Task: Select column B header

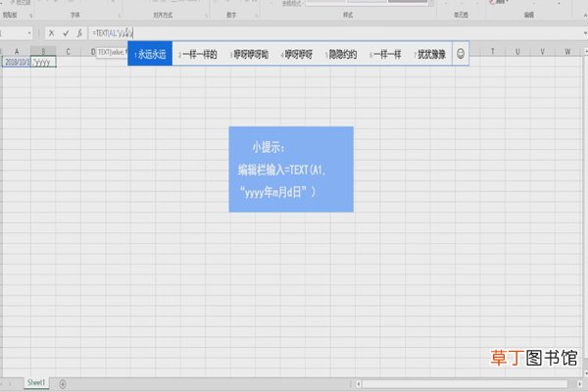Action: (x=43, y=52)
